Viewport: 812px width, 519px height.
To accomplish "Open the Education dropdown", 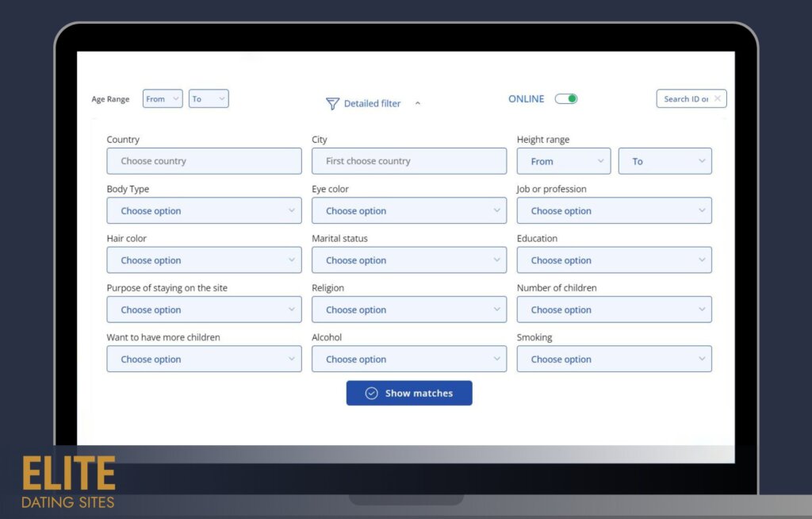I will [614, 259].
